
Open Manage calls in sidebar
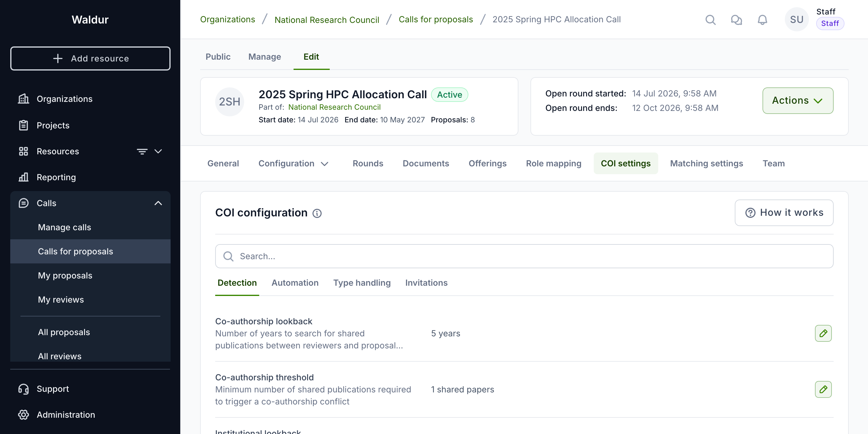(90, 228)
